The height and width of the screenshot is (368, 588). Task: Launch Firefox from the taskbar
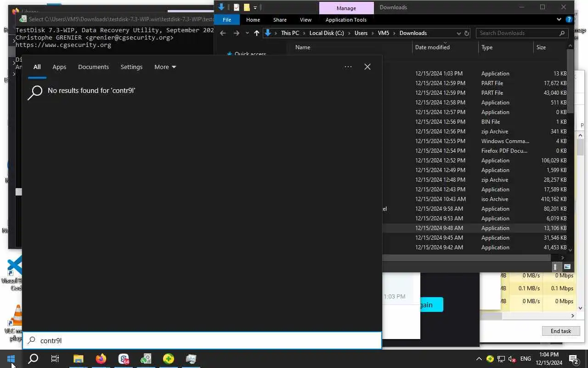click(x=101, y=359)
